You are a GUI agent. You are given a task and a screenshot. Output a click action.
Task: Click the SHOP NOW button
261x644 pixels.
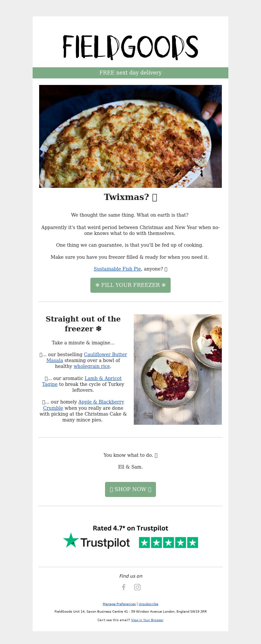click(130, 489)
